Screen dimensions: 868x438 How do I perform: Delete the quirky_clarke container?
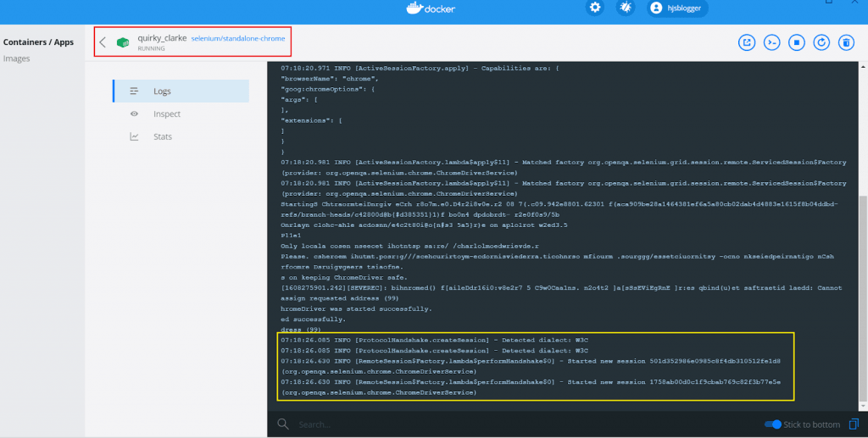tap(847, 42)
